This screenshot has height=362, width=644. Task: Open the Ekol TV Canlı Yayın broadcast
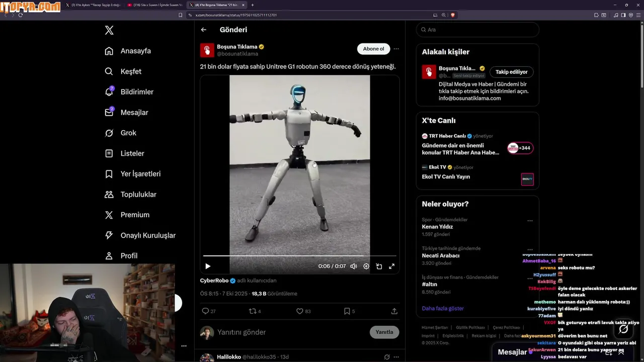(446, 177)
